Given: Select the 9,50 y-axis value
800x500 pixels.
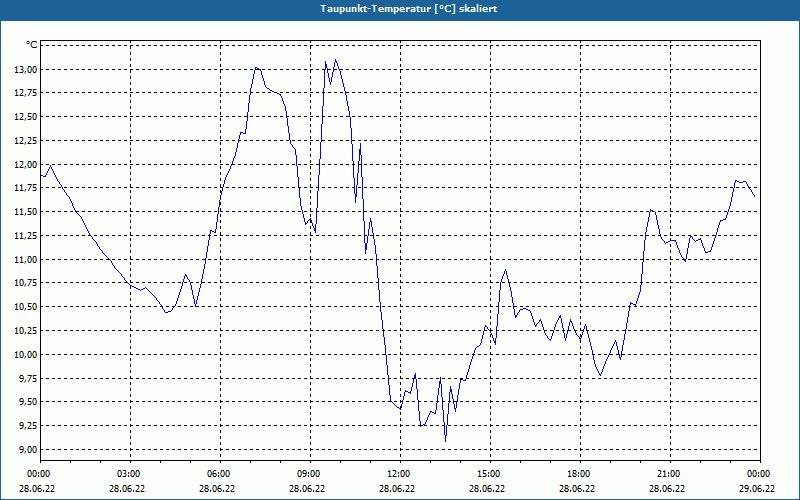Looking at the screenshot, I should (27, 402).
